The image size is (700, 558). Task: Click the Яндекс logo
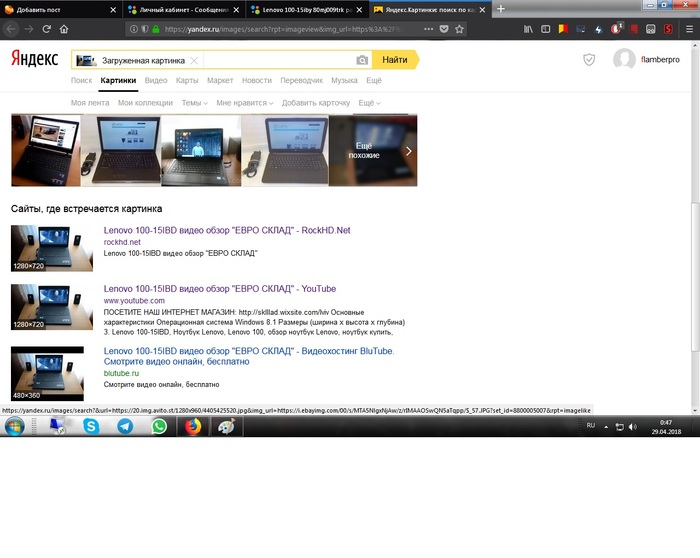click(x=35, y=58)
